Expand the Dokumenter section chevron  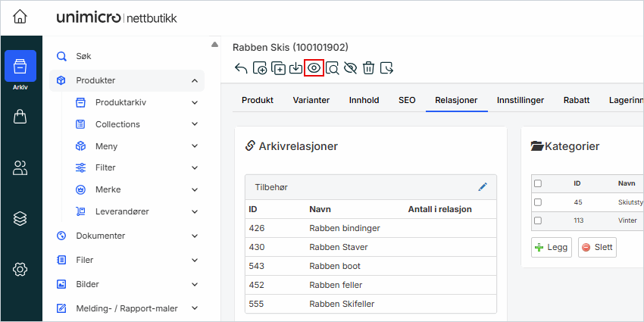click(195, 236)
